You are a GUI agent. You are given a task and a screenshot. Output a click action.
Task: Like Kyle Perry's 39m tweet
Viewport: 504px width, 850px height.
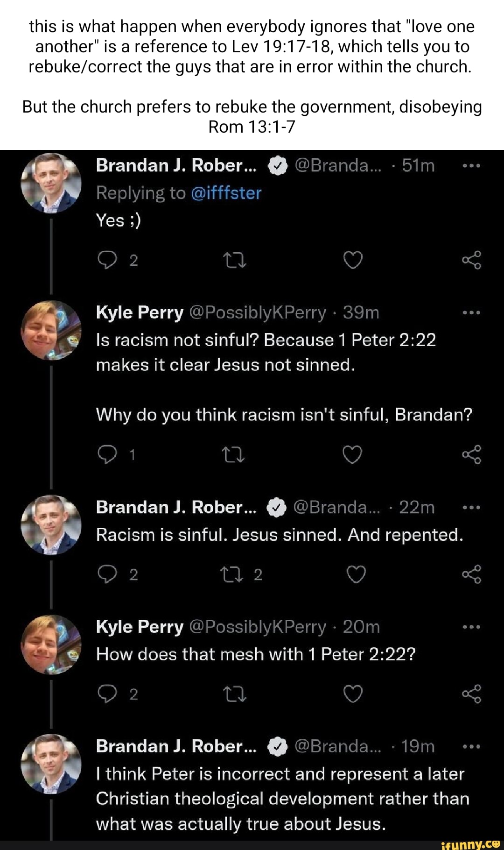pyautogui.click(x=352, y=454)
